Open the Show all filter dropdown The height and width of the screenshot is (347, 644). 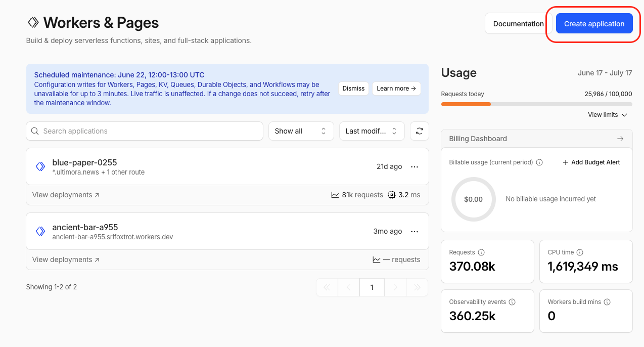[x=301, y=131]
